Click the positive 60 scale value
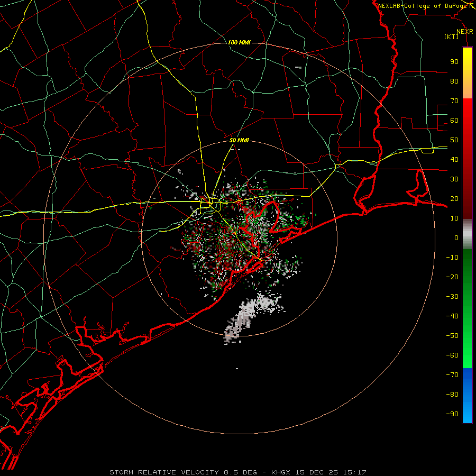Image resolution: width=476 pixels, height=476 pixels. (454, 120)
